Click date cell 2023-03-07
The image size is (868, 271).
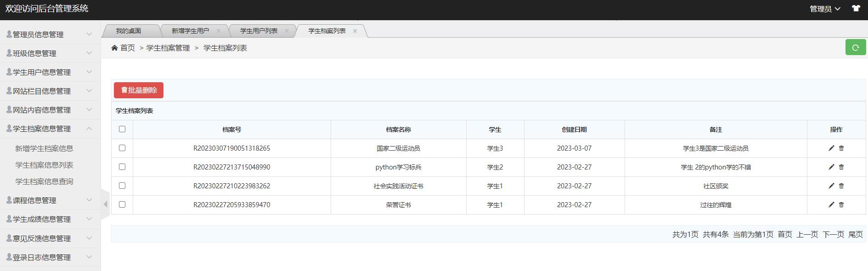tap(574, 148)
